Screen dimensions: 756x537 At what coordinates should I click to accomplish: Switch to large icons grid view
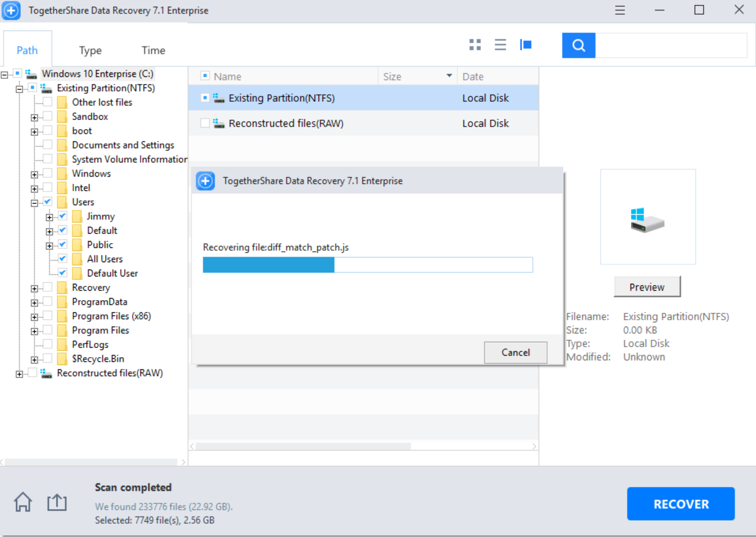[475, 45]
